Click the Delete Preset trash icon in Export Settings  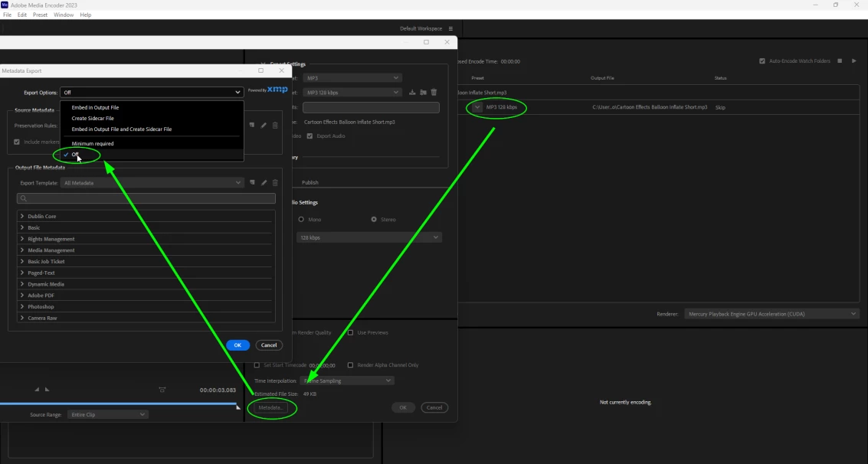(x=434, y=93)
